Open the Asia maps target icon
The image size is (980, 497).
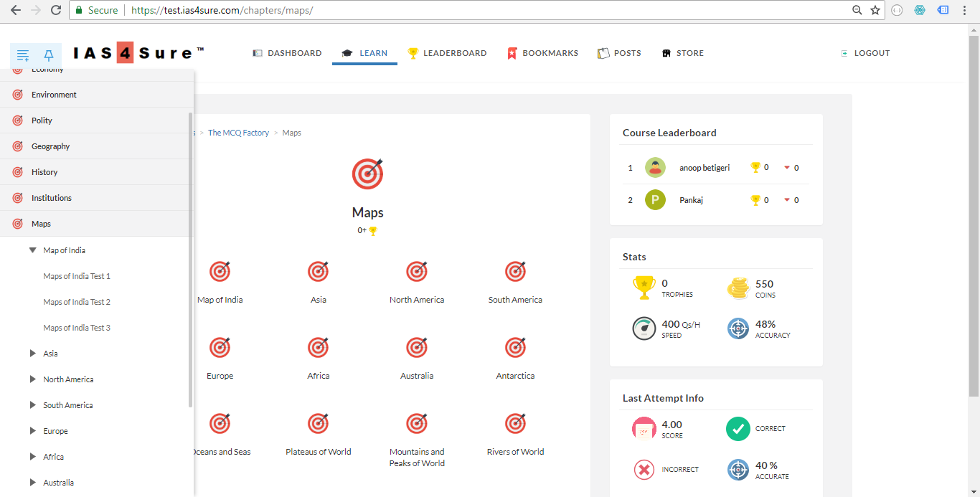point(319,272)
